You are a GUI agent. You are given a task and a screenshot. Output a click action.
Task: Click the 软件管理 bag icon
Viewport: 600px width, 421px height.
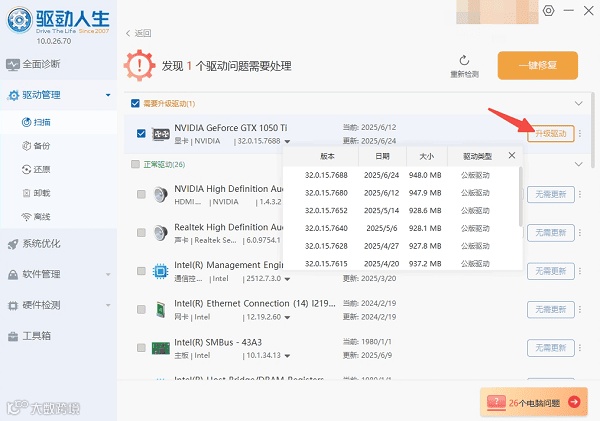point(13,275)
